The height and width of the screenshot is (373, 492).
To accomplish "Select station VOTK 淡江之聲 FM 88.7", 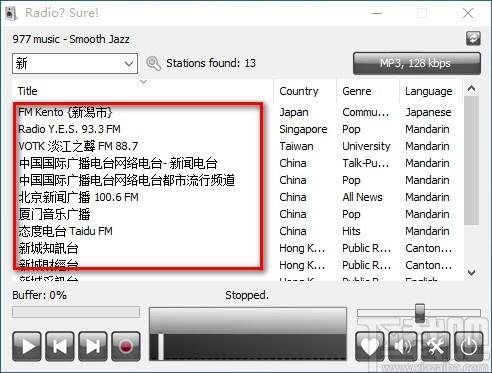I will click(x=78, y=146).
